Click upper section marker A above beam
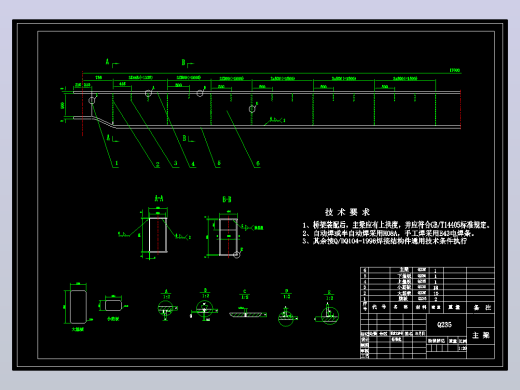The image size is (520, 390). coord(108,62)
